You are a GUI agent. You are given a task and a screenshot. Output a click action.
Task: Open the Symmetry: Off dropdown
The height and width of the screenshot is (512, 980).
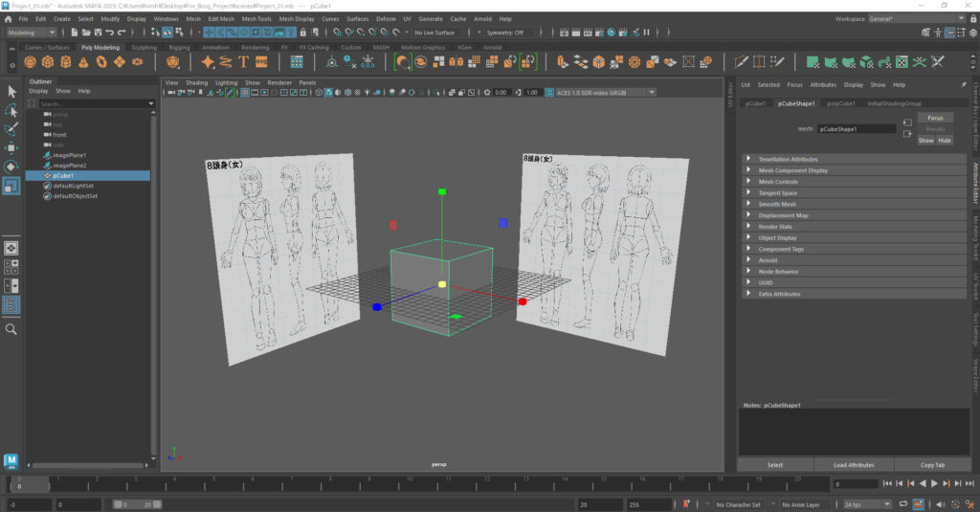(x=509, y=33)
